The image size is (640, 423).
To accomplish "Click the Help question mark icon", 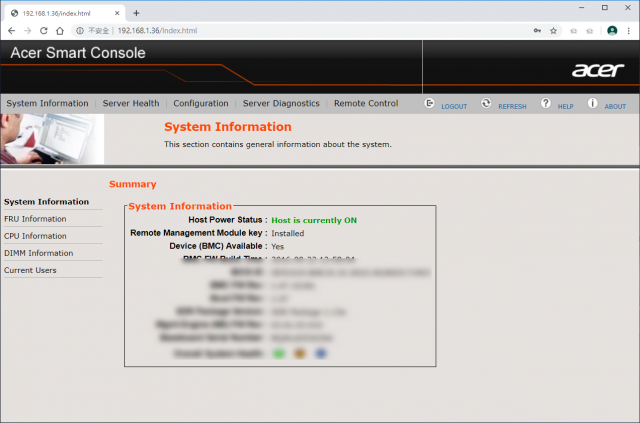I will [546, 103].
